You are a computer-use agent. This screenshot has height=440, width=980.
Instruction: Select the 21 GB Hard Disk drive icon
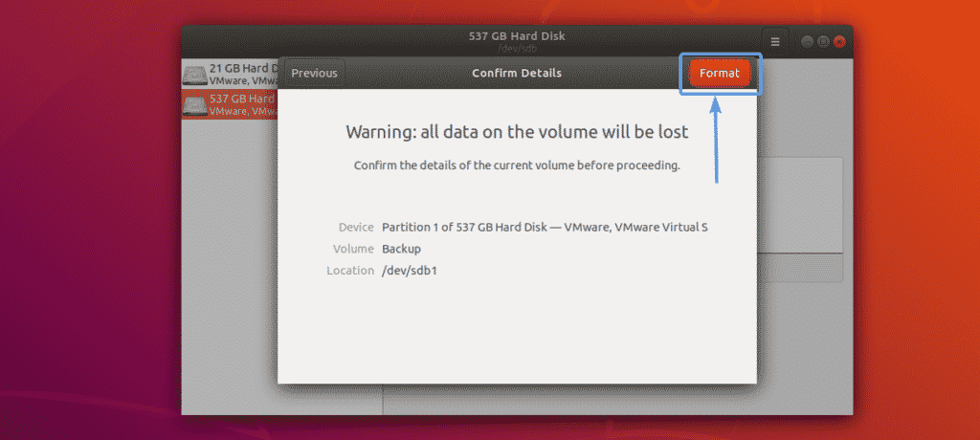click(195, 76)
